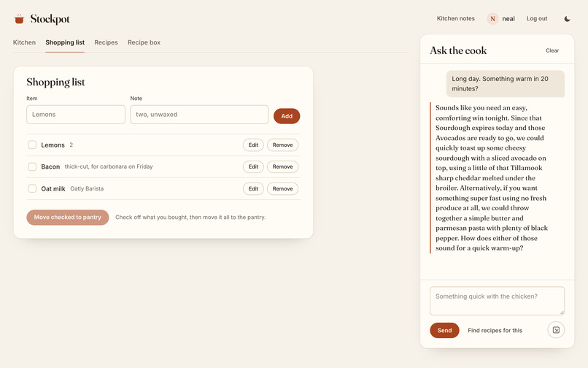The image size is (588, 368).
Task: Click the chat message text area
Action: coord(497,301)
